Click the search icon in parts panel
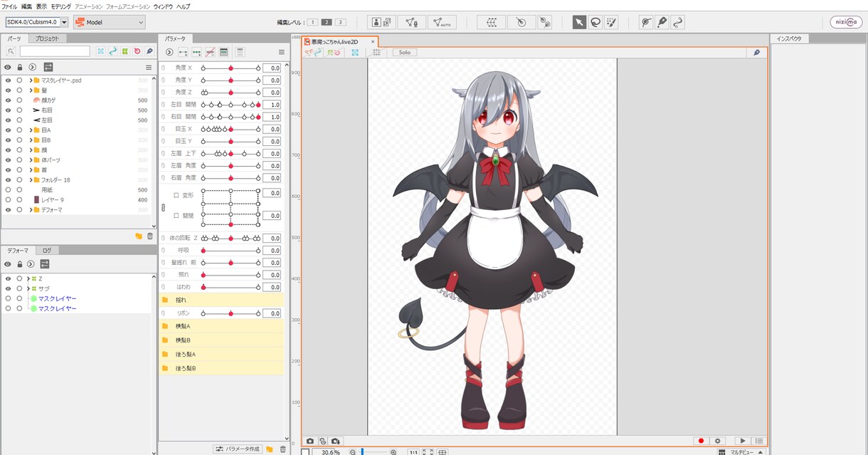 point(11,51)
